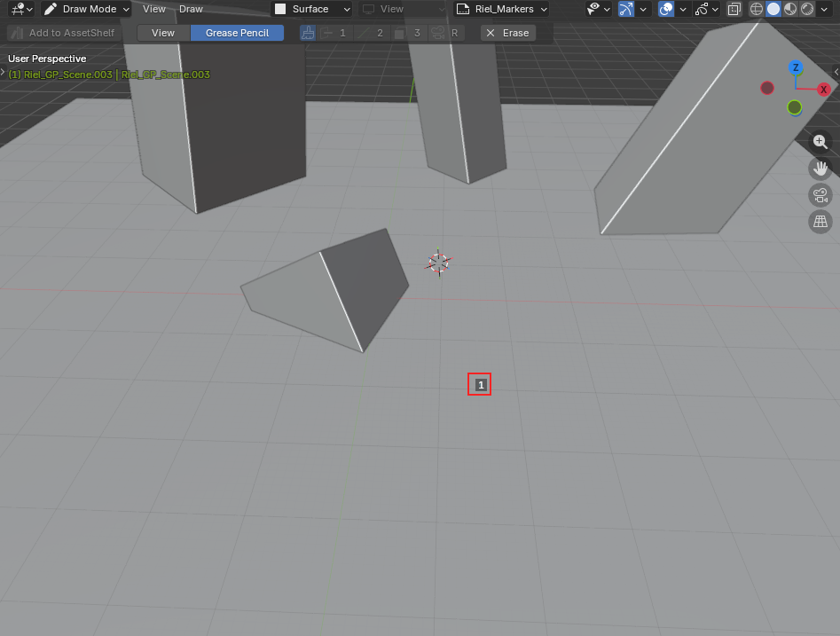Select the slot 3 fill button

point(409,33)
